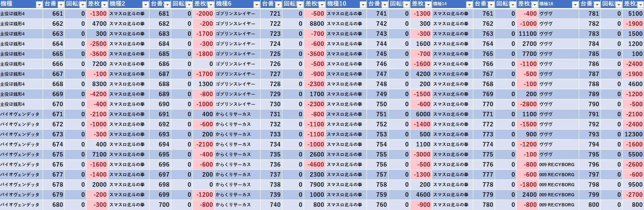Viewport: 644px width, 210px height.
Task: Select the 6000 value cell
Action: pyautogui.click(x=421, y=114)
